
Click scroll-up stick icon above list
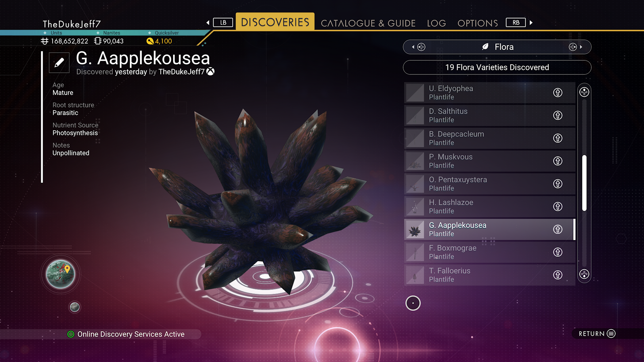[584, 92]
